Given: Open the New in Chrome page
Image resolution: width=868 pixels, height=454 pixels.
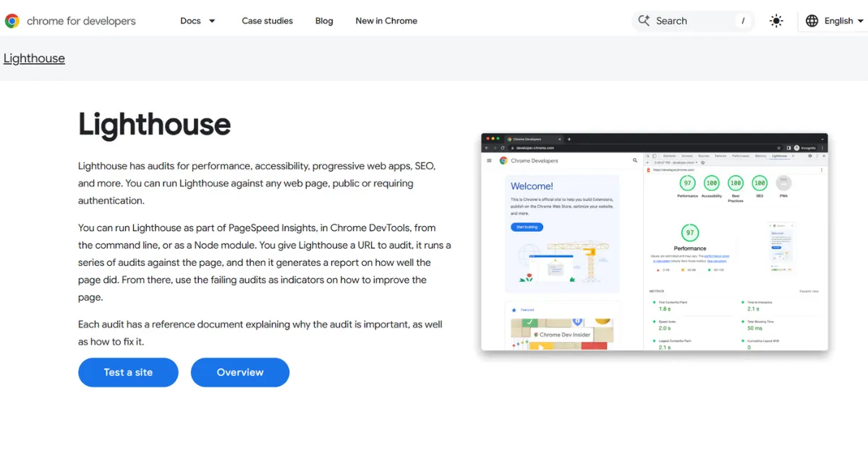Looking at the screenshot, I should click(386, 21).
